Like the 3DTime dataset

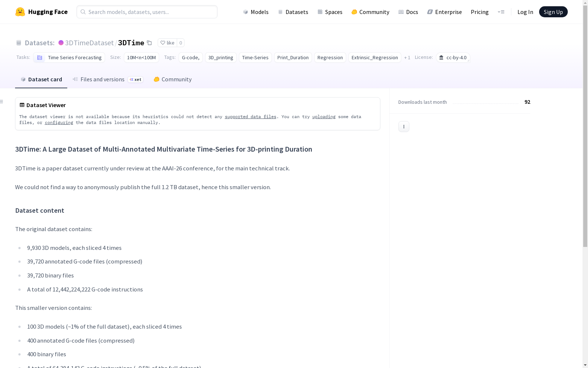(x=167, y=43)
